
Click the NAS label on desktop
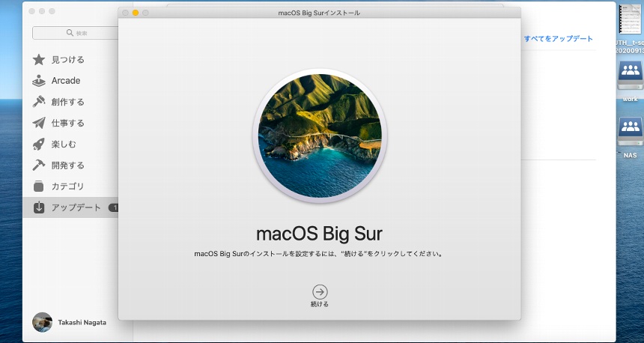(x=630, y=155)
